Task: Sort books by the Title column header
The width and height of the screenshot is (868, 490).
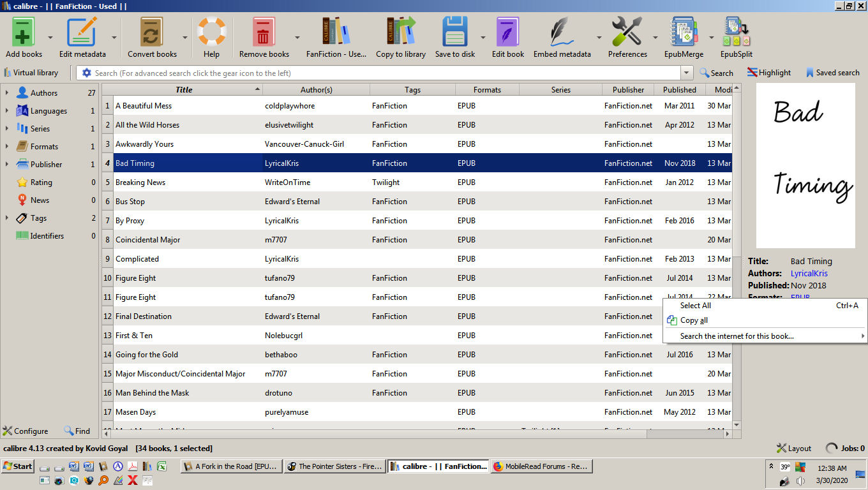Action: pyautogui.click(x=183, y=90)
